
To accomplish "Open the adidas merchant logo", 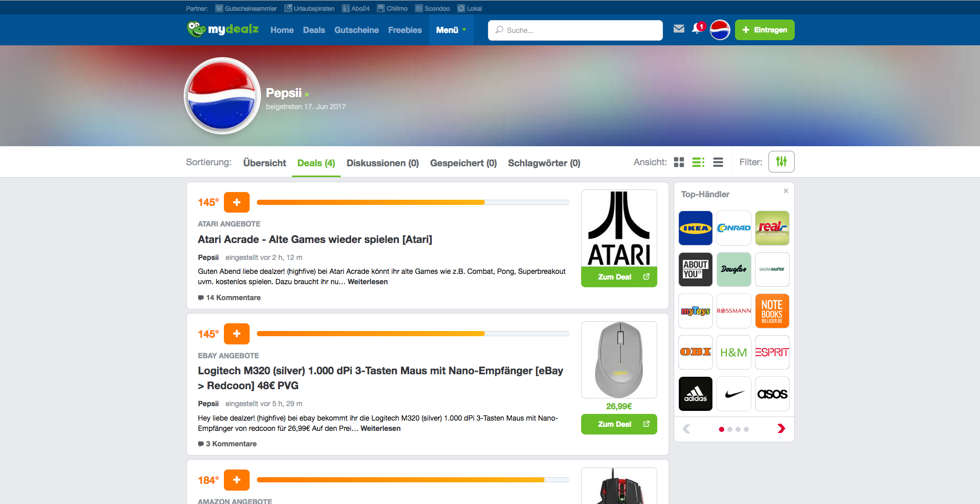I will (x=695, y=394).
